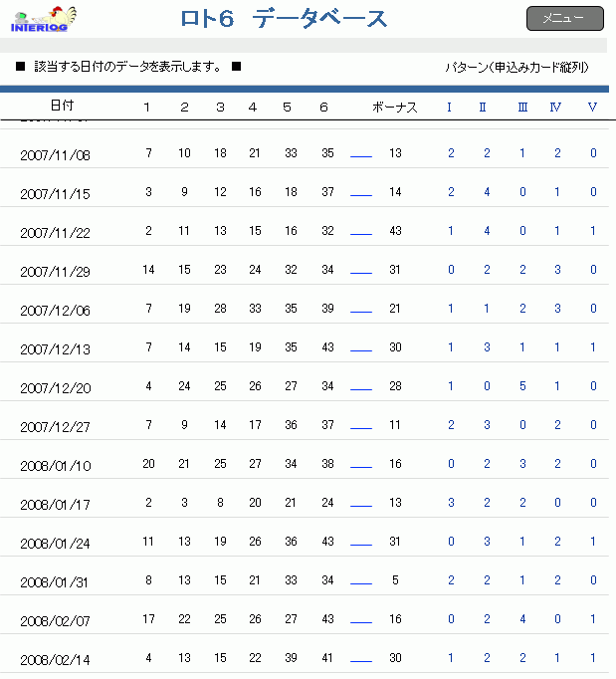Click sixth number 32 in 2007/11/22 row
Screen dimensions: 616x679
(x=327, y=231)
